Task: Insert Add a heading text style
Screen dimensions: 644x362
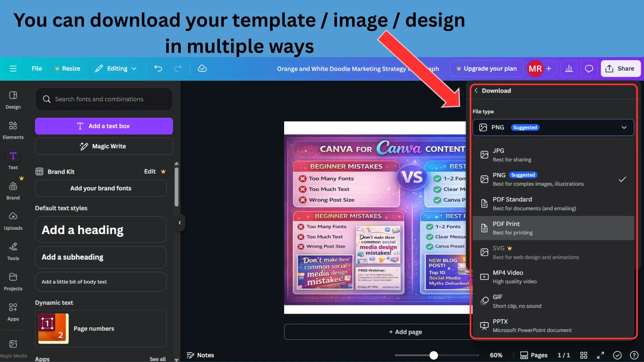Action: (101, 230)
